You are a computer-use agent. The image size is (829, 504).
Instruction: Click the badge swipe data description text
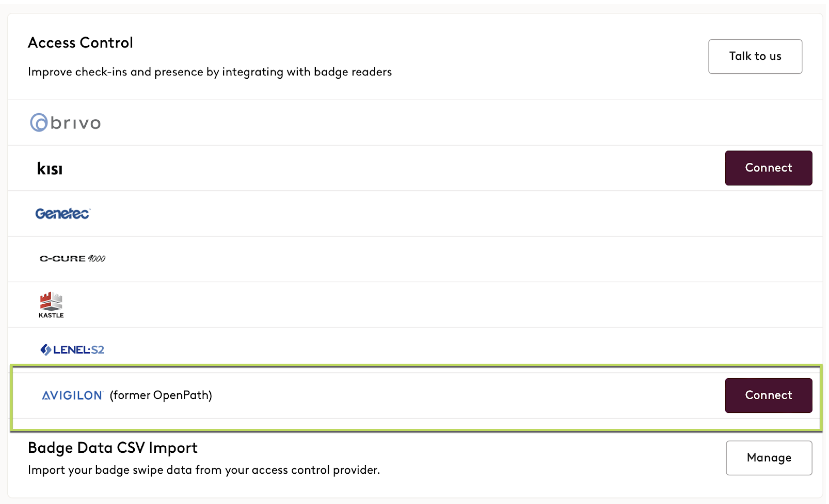click(204, 470)
